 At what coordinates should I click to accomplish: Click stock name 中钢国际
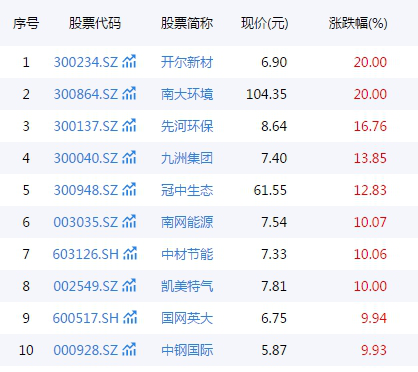pos(187,350)
